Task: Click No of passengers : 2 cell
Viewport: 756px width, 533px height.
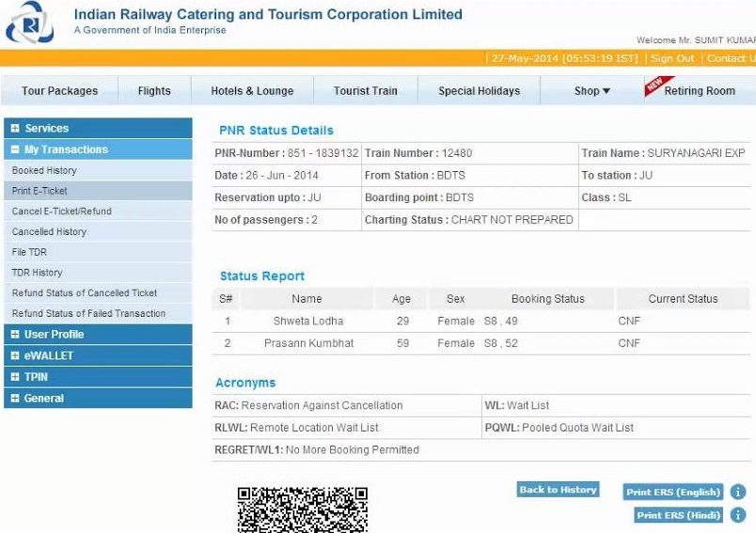Action: (x=287, y=220)
